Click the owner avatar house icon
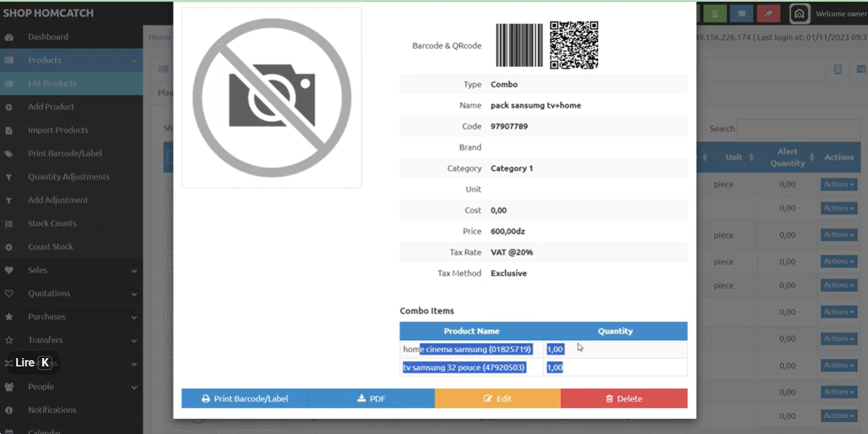 (x=800, y=13)
